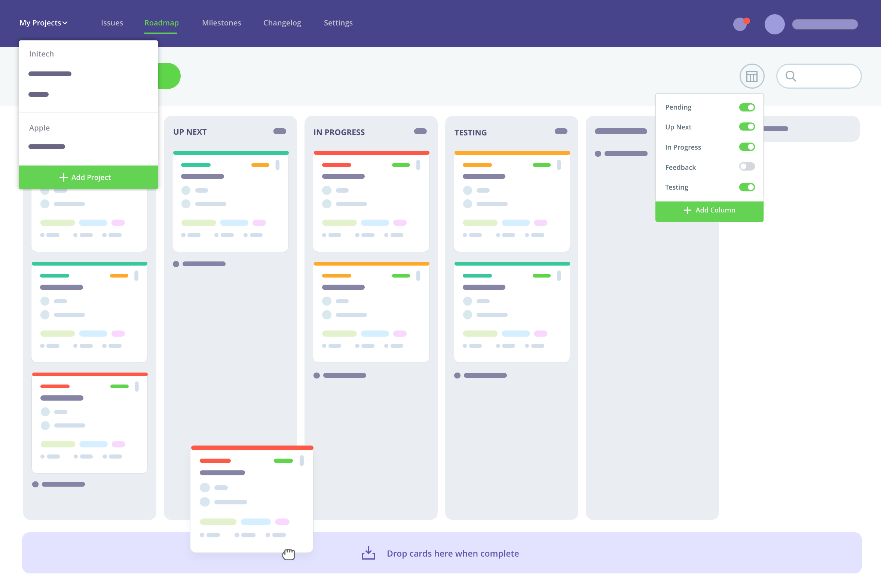The height and width of the screenshot is (588, 881).
Task: Open Testing column header menu
Action: [x=561, y=132]
